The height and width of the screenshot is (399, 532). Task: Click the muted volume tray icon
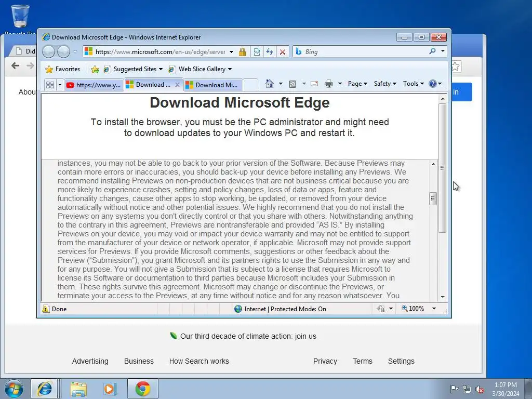point(480,390)
